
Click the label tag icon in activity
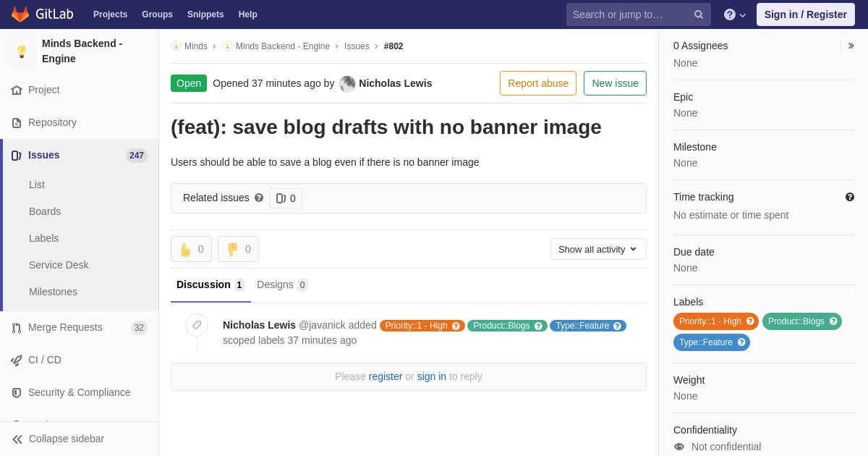(197, 325)
